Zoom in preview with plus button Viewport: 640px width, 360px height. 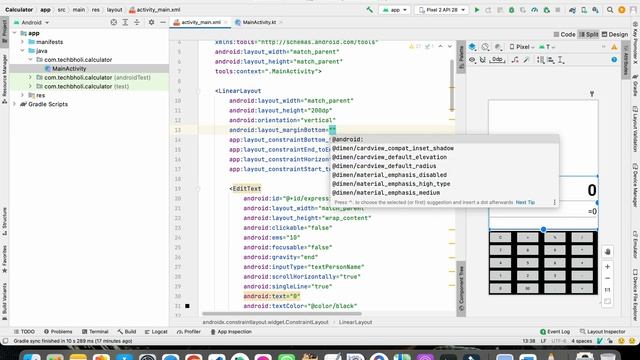[607, 267]
